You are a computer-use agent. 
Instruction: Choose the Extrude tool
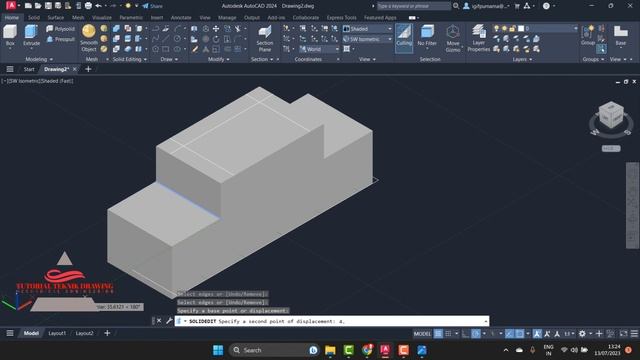pyautogui.click(x=31, y=36)
